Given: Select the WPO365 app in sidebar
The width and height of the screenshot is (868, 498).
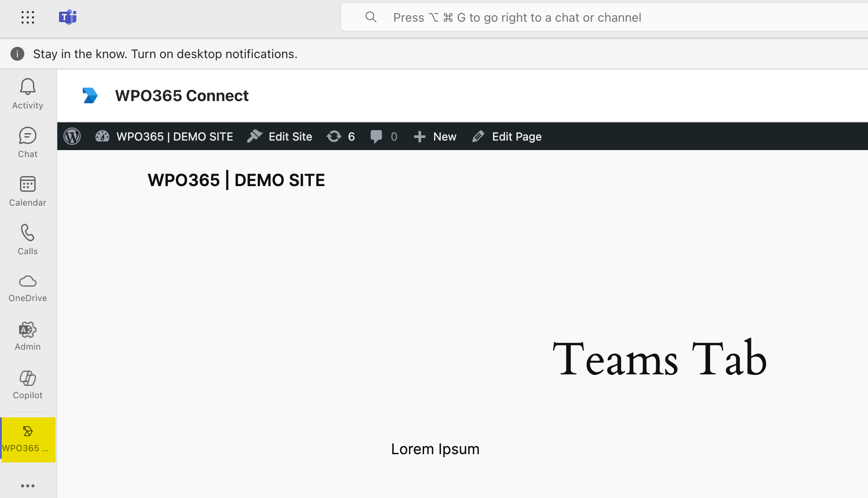Looking at the screenshot, I should [28, 439].
